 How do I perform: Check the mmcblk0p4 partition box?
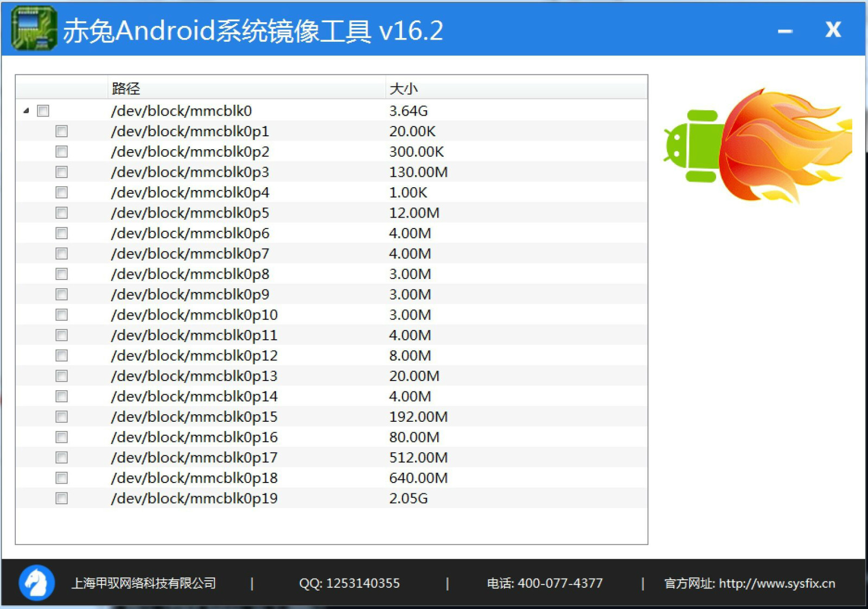61,192
